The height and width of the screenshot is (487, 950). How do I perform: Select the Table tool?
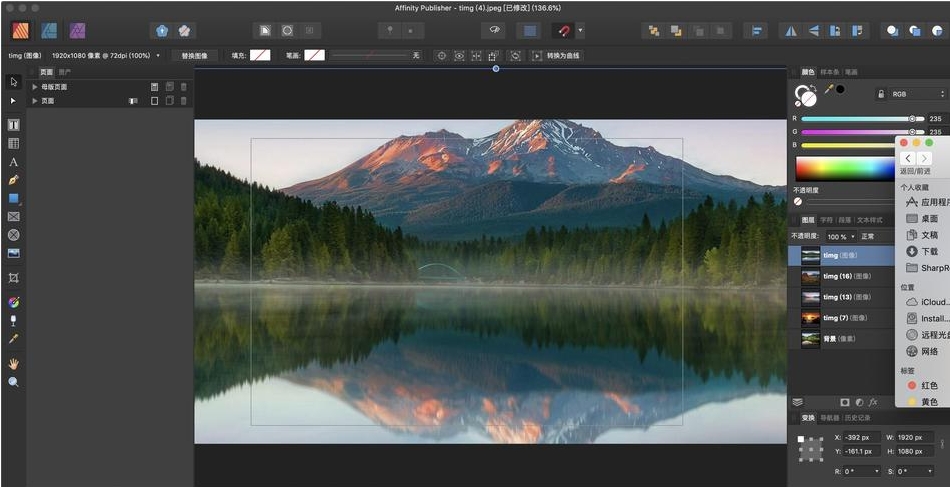click(x=13, y=144)
